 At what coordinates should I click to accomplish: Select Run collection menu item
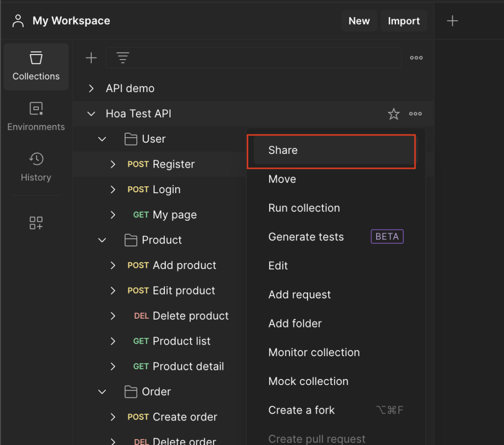pyautogui.click(x=336, y=208)
